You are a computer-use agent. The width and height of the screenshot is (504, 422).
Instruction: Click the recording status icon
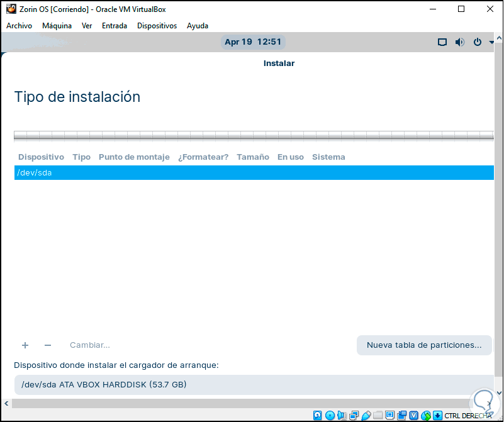pos(402,416)
